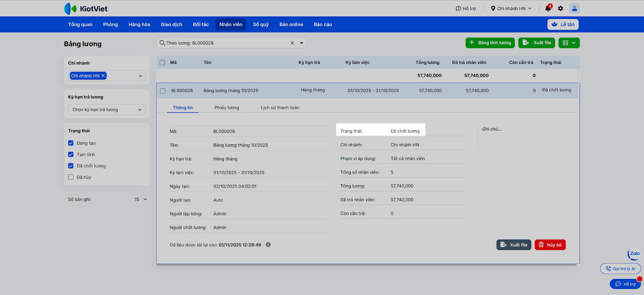Viewport: 644px width, 295px height.
Task: Switch to the Phiếu lương tab
Action: 227,108
